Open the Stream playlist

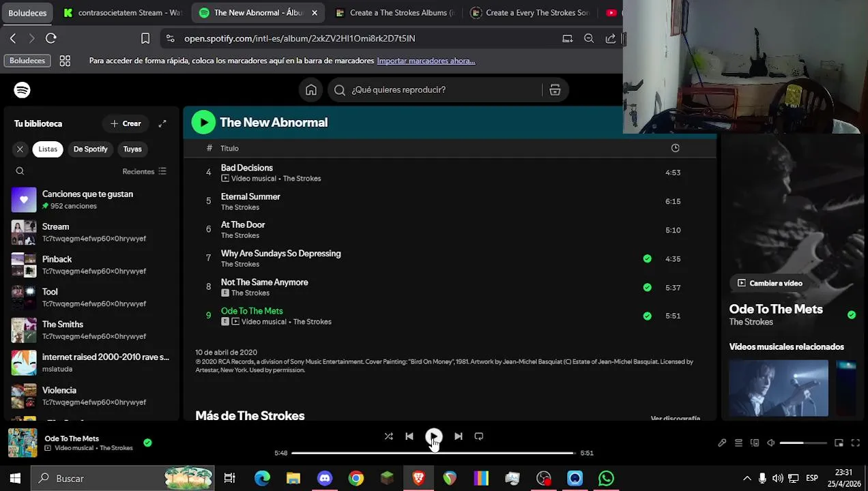click(90, 233)
